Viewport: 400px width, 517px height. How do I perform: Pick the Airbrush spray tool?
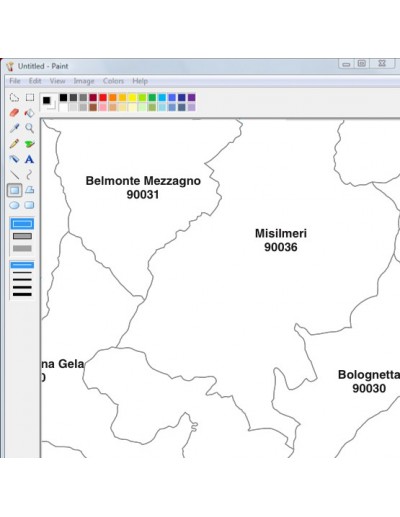click(x=14, y=159)
